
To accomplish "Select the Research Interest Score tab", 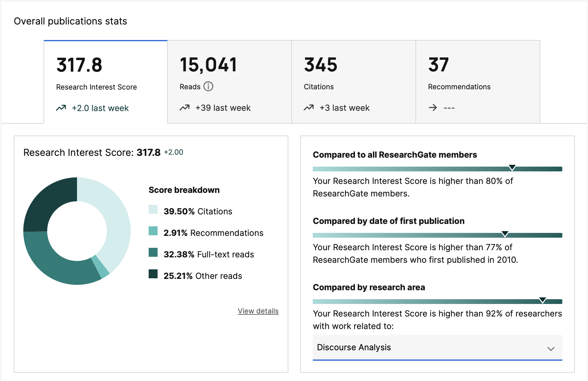I will coord(106,82).
